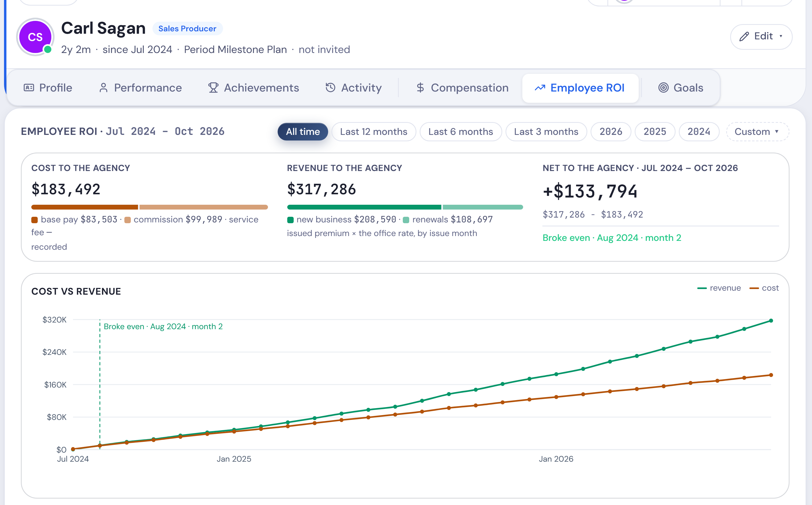
Task: Click the Compensation dollar icon
Action: pos(420,88)
